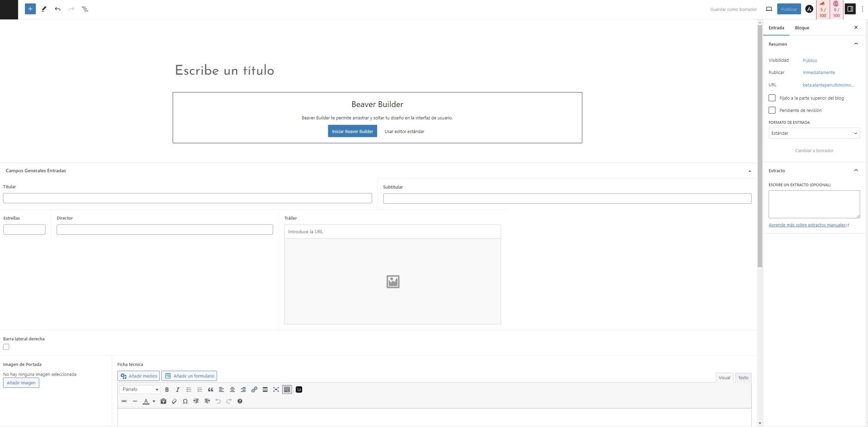Click Usar editor estándar link
Viewport: 868px width, 427px height.
coord(404,131)
